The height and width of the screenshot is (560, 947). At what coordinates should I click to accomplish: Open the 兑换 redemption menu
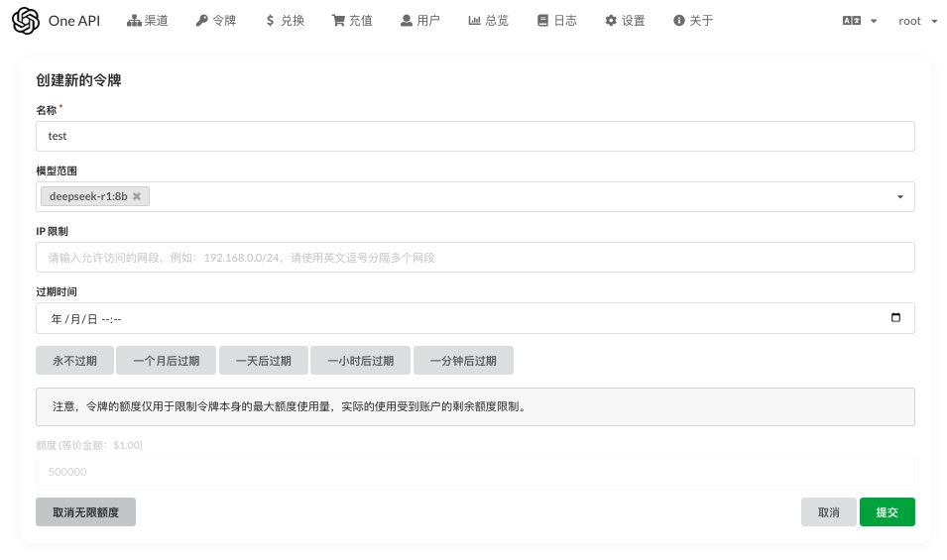pyautogui.click(x=285, y=21)
